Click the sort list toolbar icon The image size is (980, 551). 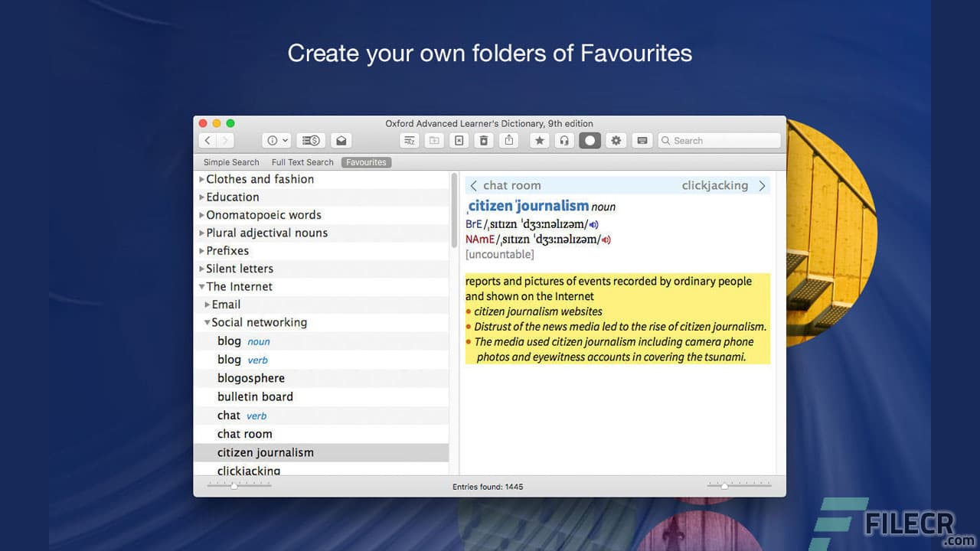point(410,141)
